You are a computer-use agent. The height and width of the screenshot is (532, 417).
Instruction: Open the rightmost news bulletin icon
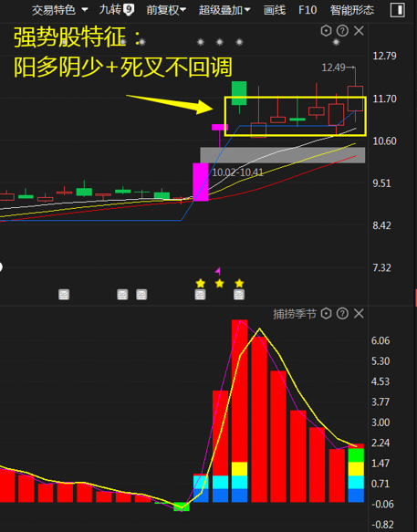[239, 295]
